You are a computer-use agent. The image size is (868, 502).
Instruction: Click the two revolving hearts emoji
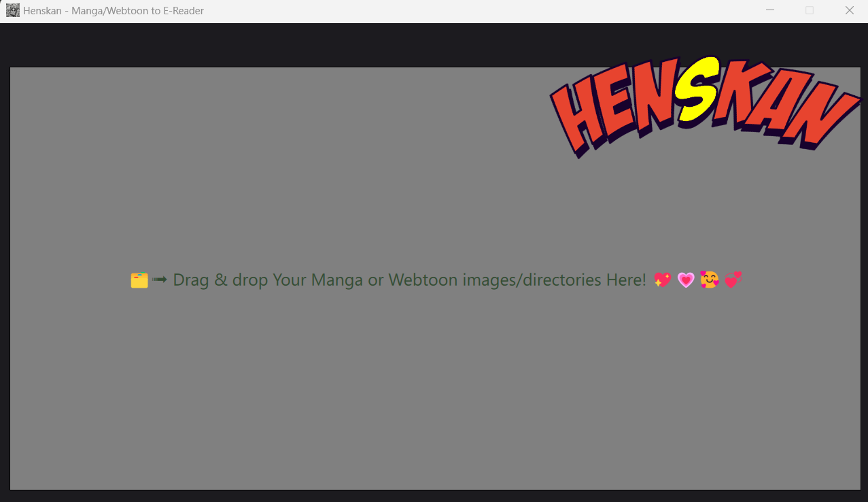click(x=733, y=280)
